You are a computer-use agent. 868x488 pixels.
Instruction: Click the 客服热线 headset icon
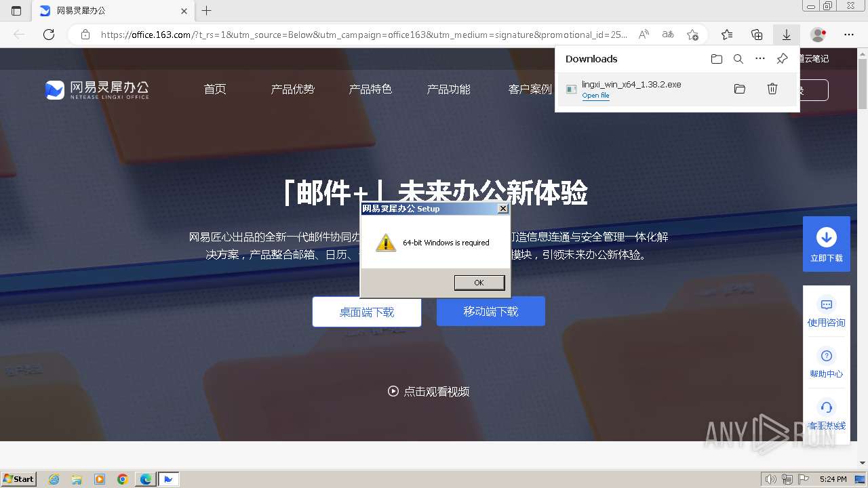[x=827, y=407]
